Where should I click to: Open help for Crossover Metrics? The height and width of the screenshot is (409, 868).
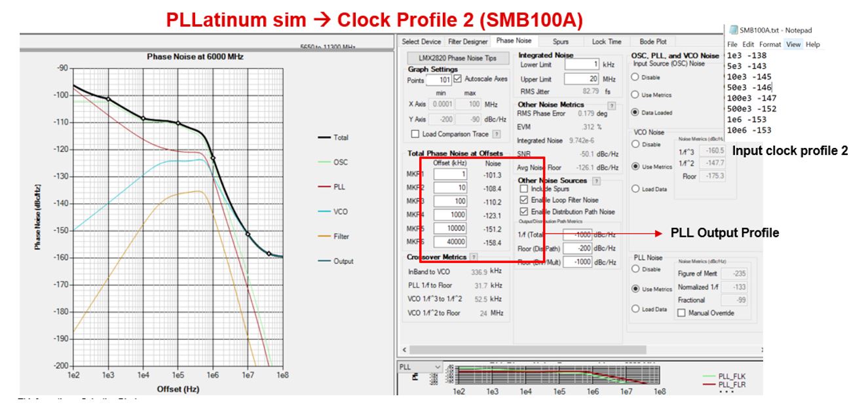tap(474, 257)
